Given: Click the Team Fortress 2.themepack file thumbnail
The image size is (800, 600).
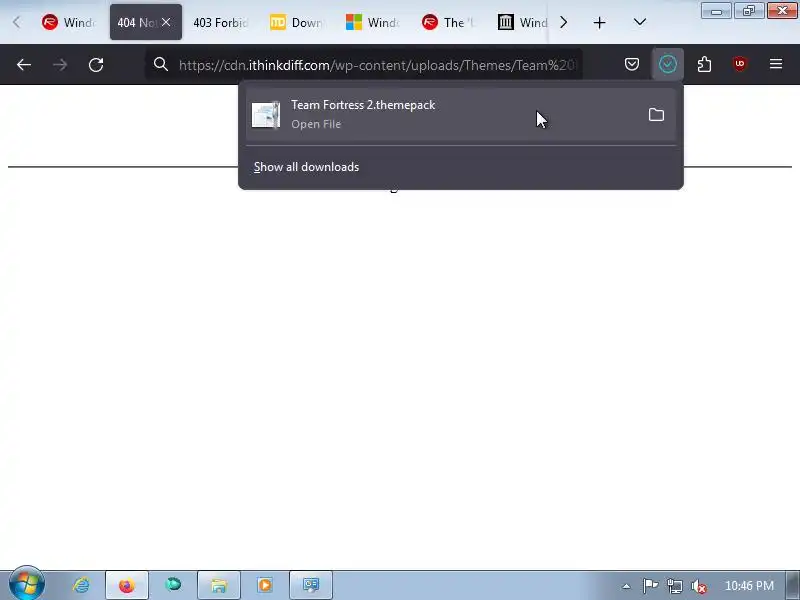Looking at the screenshot, I should pyautogui.click(x=266, y=115).
